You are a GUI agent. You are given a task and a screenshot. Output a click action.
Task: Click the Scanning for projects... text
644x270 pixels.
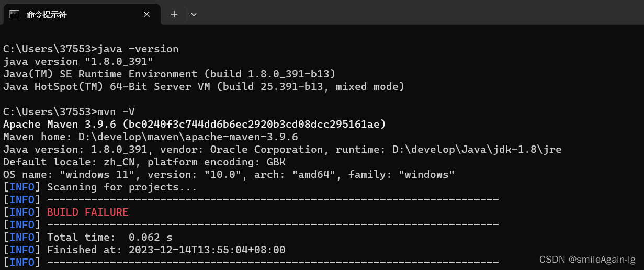tap(122, 187)
